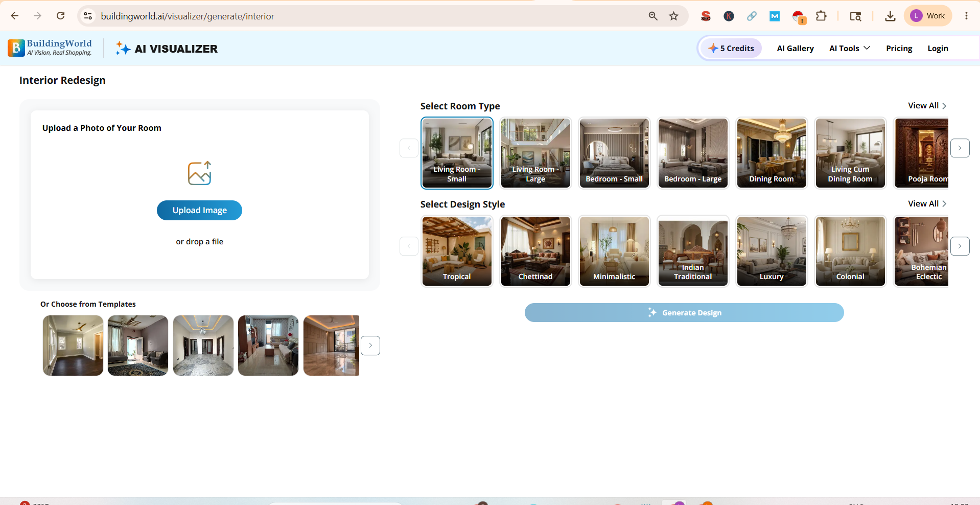980x505 pixels.
Task: Click the browser address bar URL
Action: (188, 16)
